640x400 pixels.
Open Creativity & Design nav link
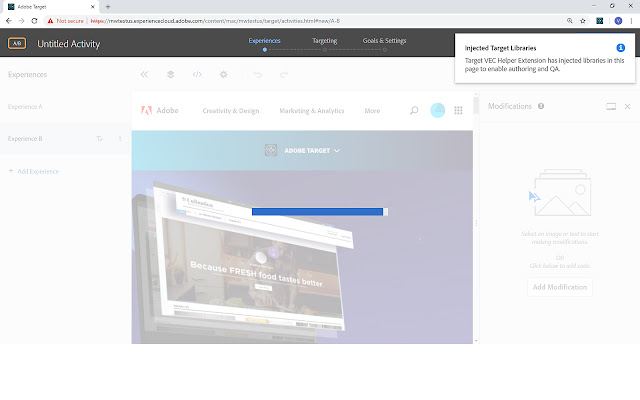(x=231, y=111)
